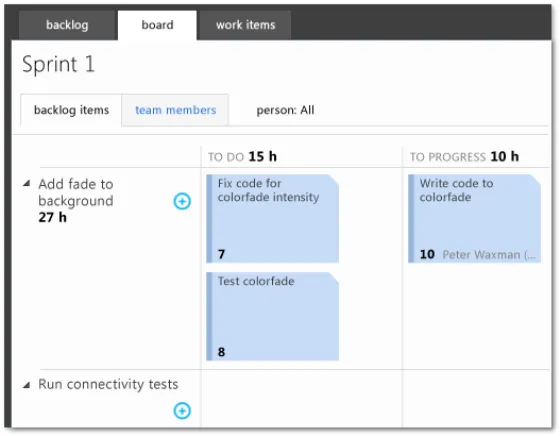Add a task to Add fade to background
Image resolution: width=560 pixels, height=436 pixels.
click(x=182, y=201)
